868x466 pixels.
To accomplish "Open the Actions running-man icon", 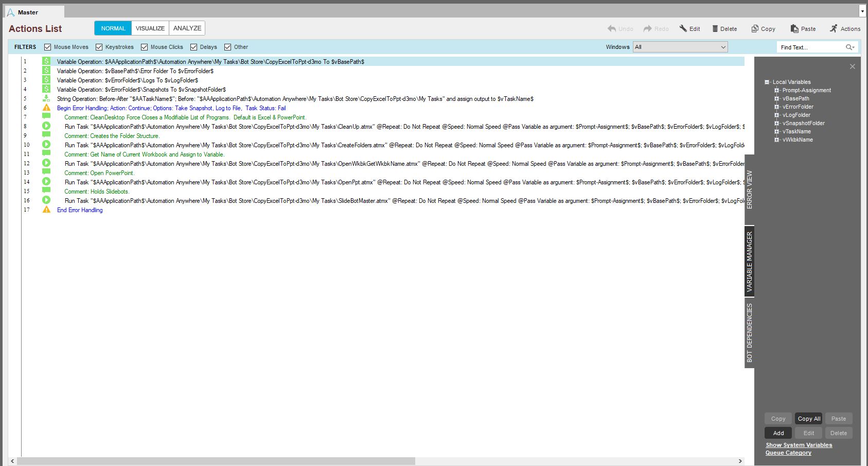I will (834, 29).
